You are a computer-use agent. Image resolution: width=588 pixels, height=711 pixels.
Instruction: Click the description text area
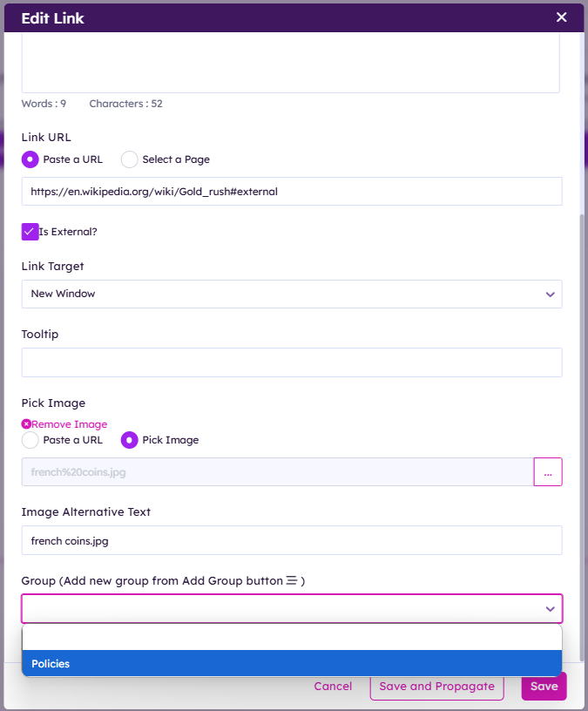[291, 63]
